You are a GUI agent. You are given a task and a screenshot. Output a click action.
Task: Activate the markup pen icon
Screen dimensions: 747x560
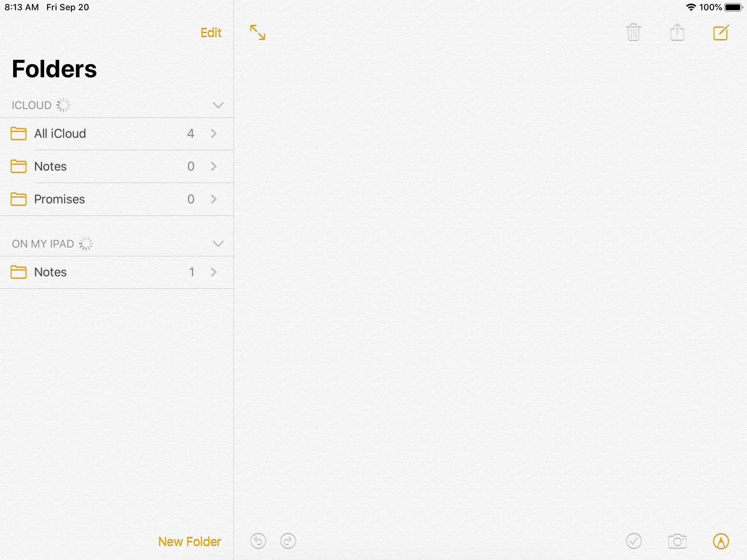721,541
